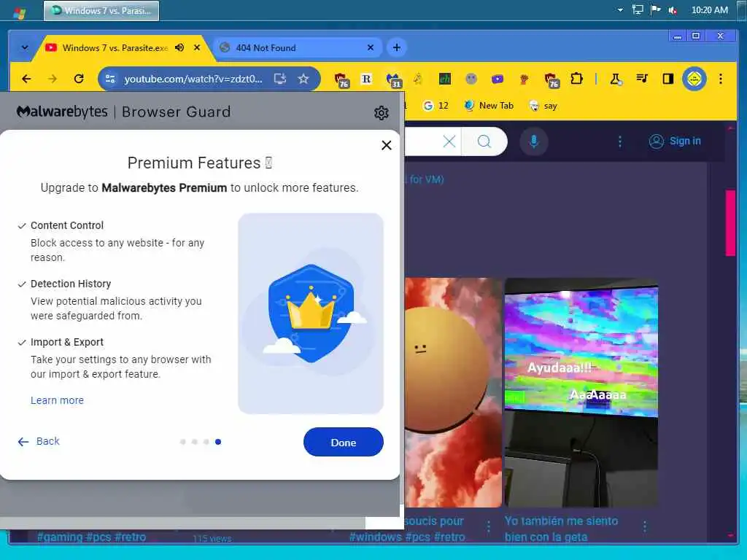The height and width of the screenshot is (560, 747).
Task: Open the gray face extension icon
Action: click(x=471, y=79)
